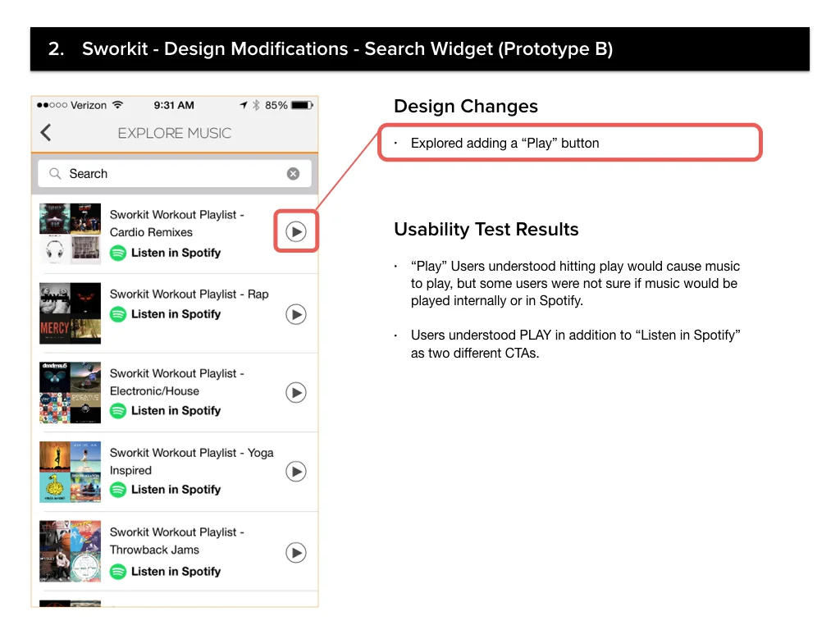The width and height of the screenshot is (840, 630).
Task: Click the Bluetooth icon in status bar
Action: (256, 105)
